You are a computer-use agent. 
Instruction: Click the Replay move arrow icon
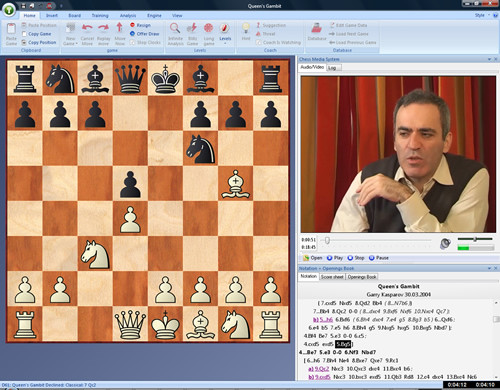pos(103,28)
